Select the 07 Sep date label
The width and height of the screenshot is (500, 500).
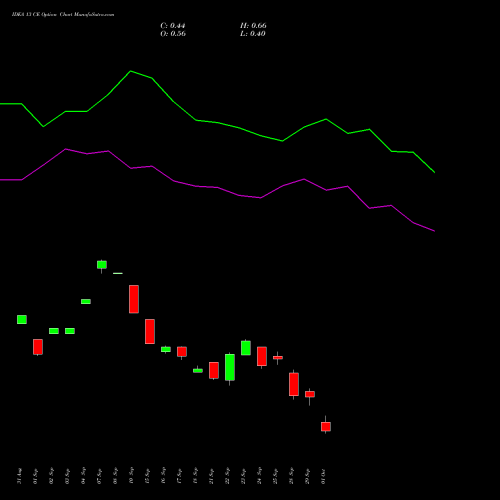pos(100,476)
